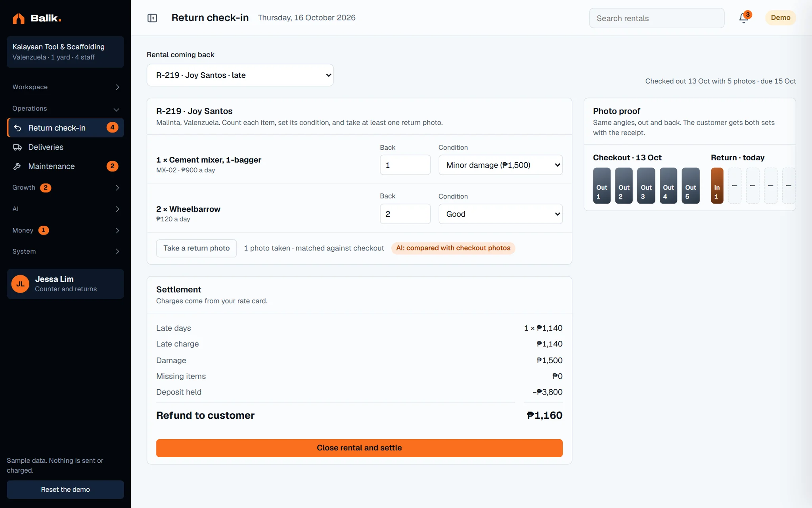
Task: Open checkout photo Out 3
Action: (646, 186)
